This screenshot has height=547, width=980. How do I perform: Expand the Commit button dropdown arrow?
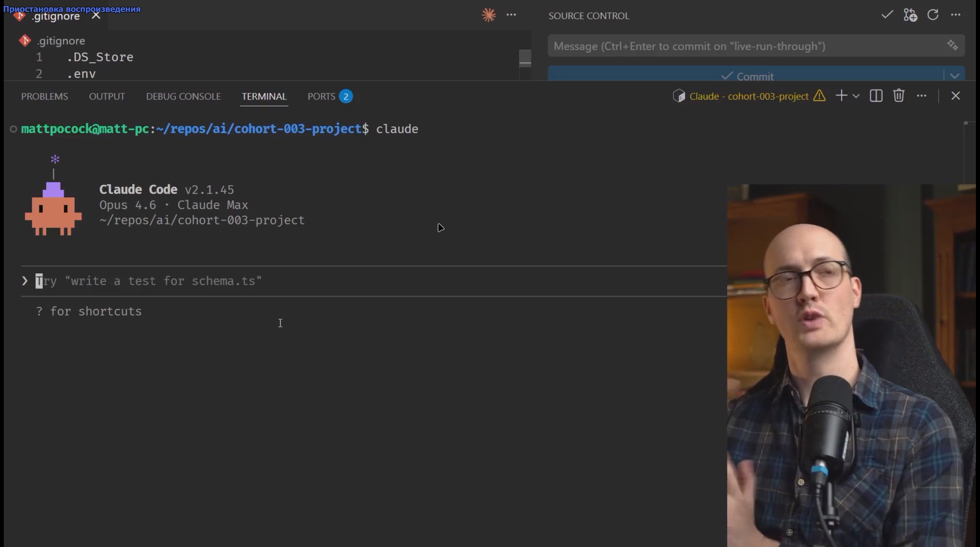(x=955, y=75)
